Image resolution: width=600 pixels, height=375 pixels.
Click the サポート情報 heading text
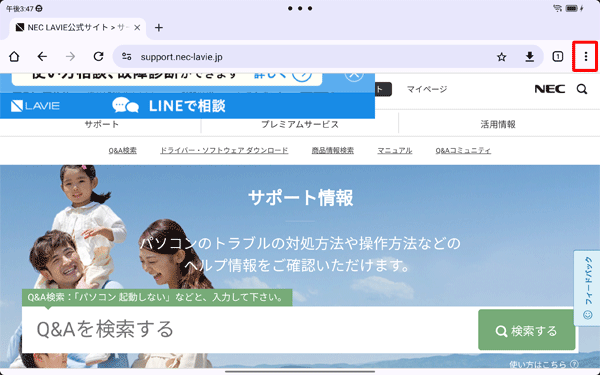(x=300, y=198)
